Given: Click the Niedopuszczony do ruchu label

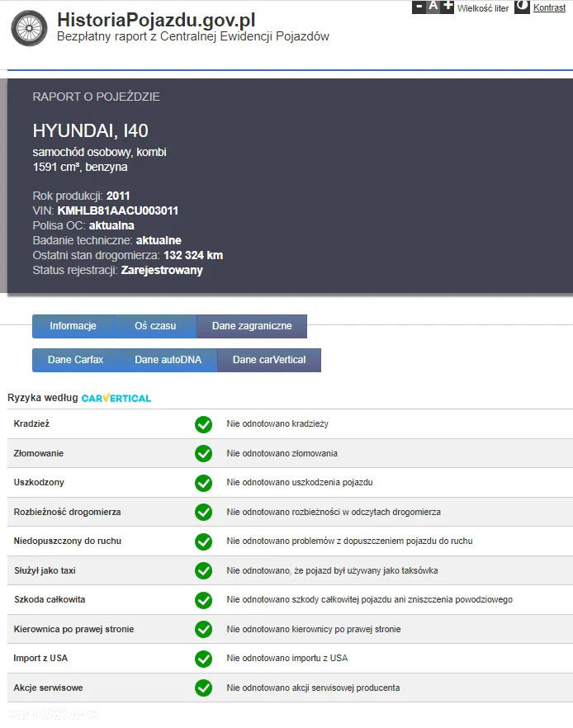Looking at the screenshot, I should point(68,541).
